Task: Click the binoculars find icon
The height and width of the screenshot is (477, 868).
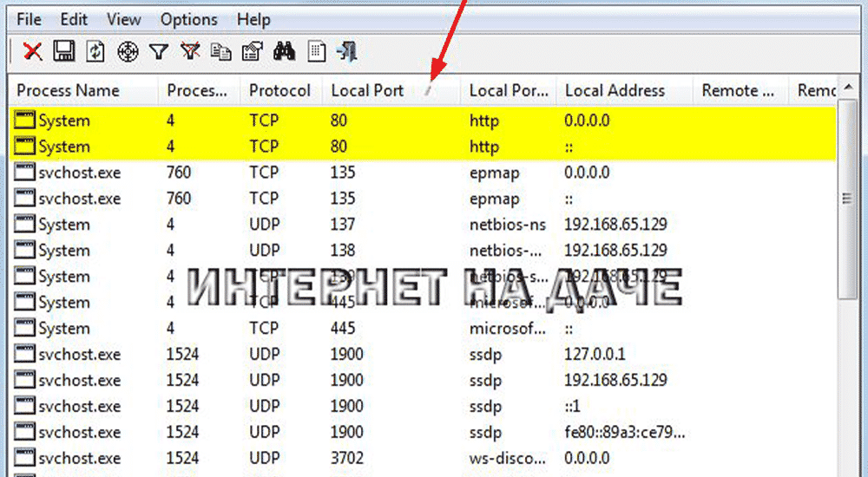Action: click(284, 52)
